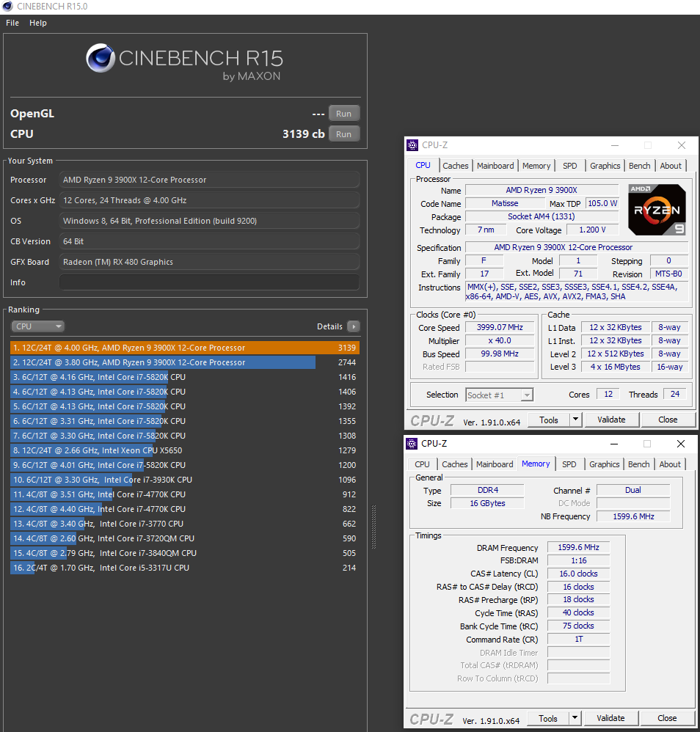Click the Details arrow button in Ranking

[x=353, y=326]
